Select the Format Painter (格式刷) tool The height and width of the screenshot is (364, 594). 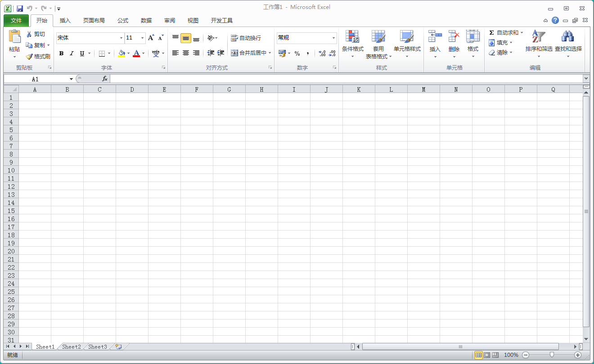coord(38,57)
